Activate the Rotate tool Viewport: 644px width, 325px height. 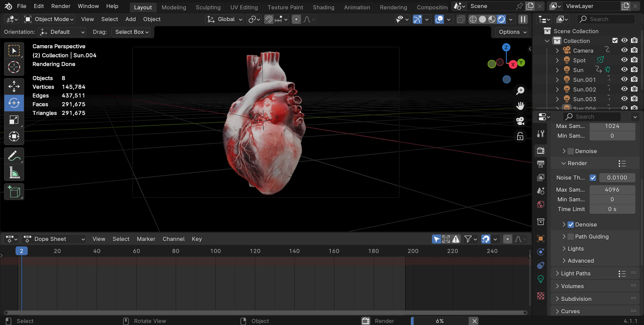(14, 103)
